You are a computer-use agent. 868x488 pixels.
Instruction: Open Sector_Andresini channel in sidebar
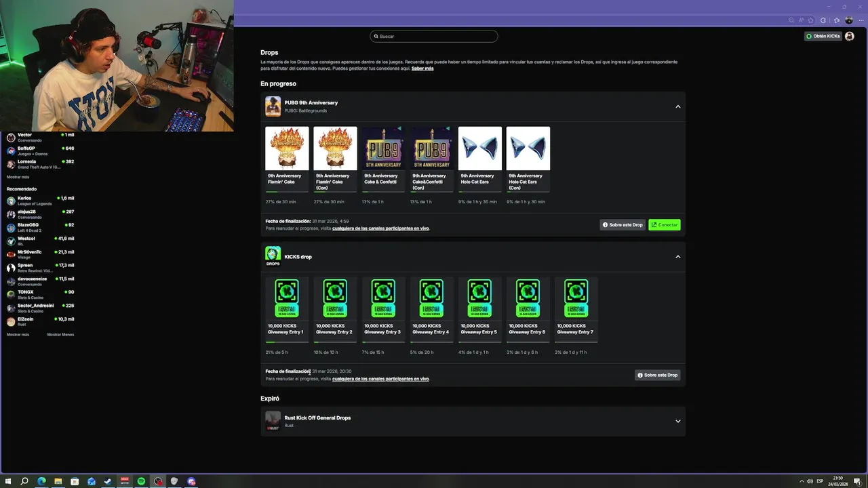[41, 308]
